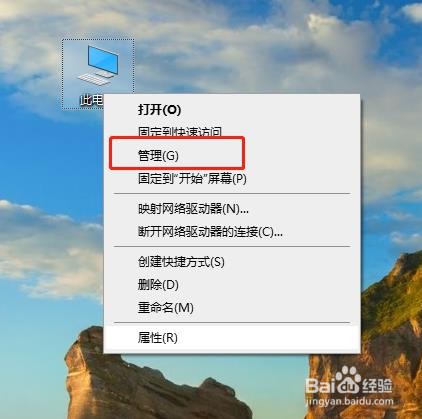Click 创建快捷方式(S) menu item
The height and width of the screenshot is (419, 422).
pos(181,262)
